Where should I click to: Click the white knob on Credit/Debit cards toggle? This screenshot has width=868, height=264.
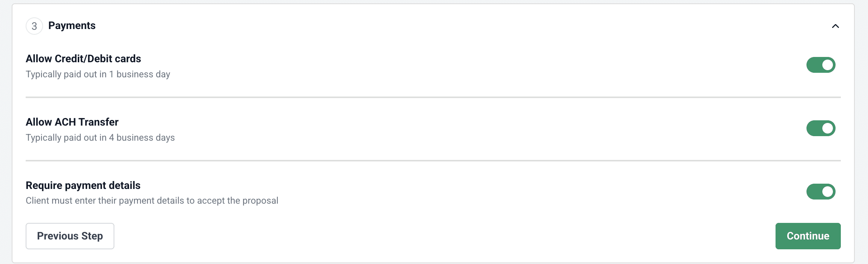[x=827, y=65]
